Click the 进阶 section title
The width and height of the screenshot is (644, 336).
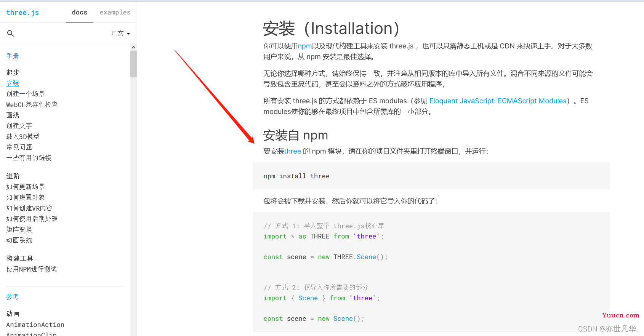point(13,176)
